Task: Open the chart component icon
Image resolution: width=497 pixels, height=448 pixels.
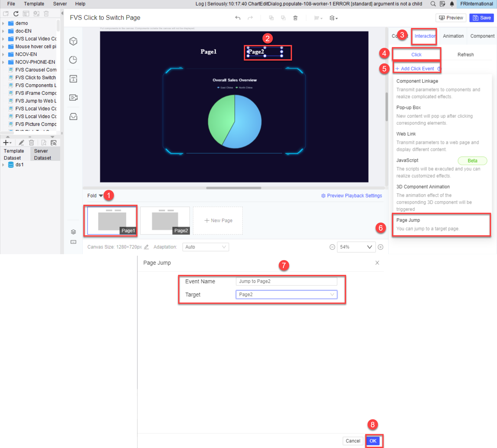Action: point(73,60)
